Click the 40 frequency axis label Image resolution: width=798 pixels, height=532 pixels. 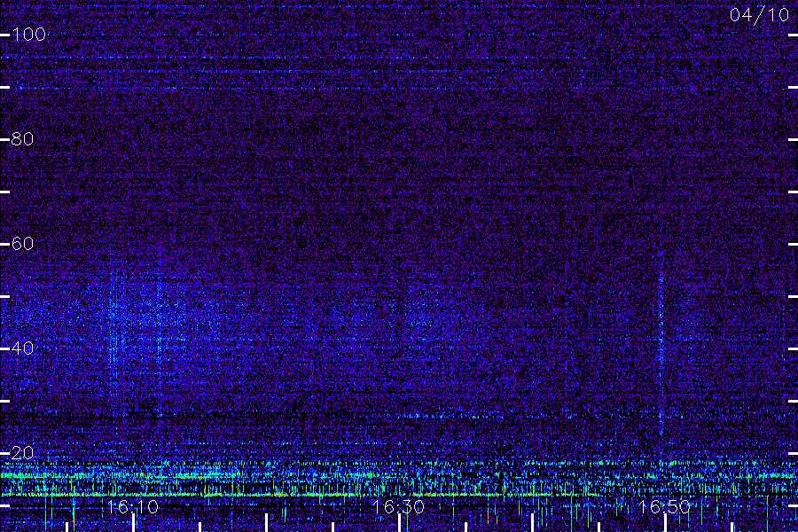(22, 348)
